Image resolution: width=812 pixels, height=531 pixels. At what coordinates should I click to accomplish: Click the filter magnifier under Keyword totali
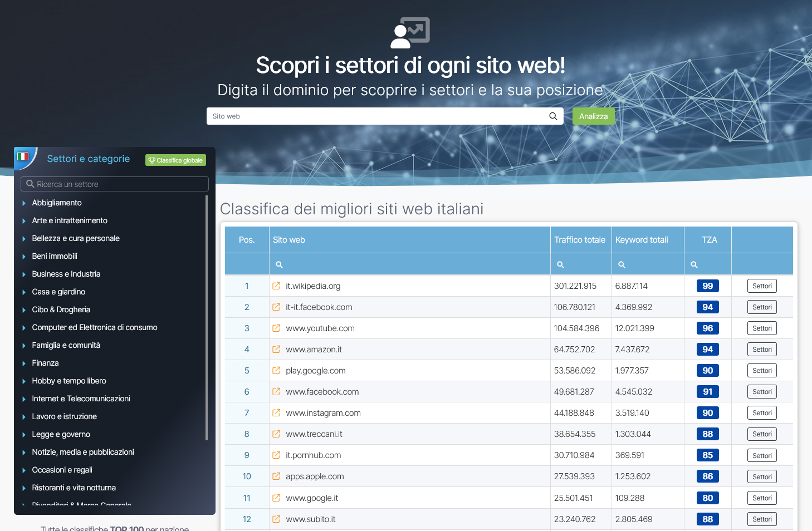tap(622, 264)
